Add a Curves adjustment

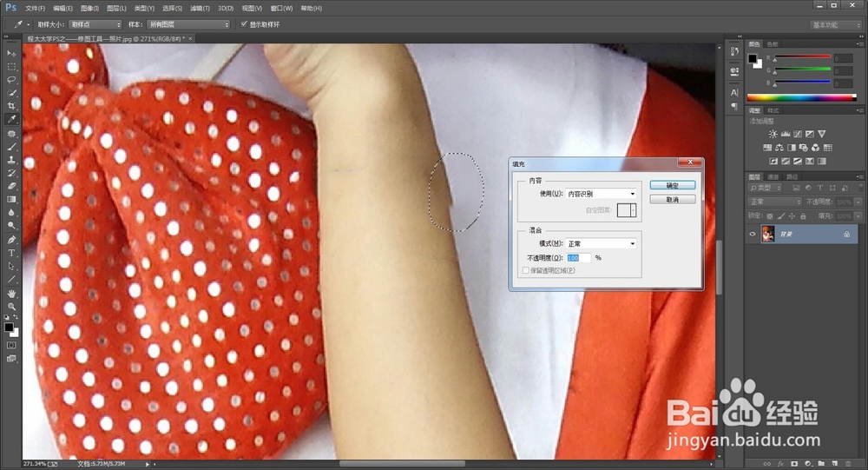point(797,134)
